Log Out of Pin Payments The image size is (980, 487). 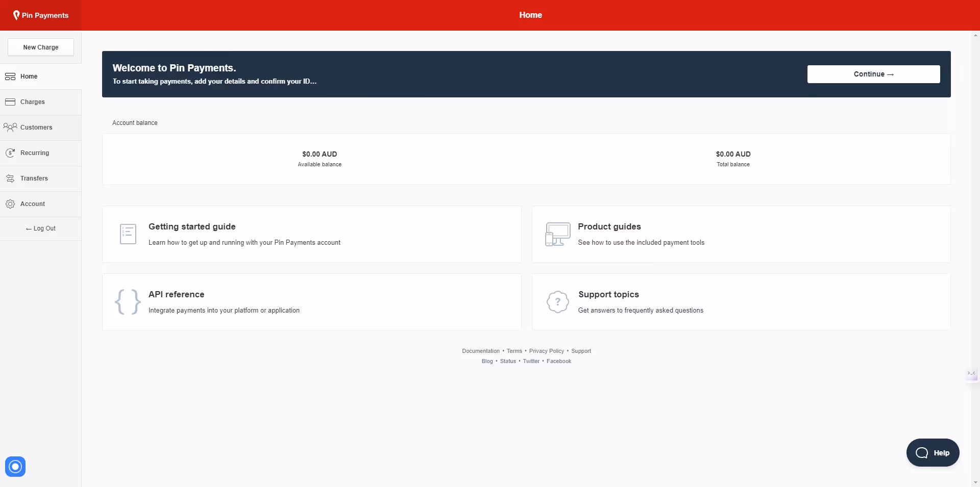coord(41,228)
